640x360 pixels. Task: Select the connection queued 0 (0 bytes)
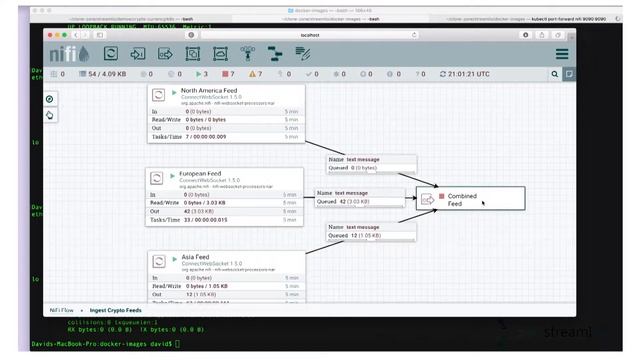click(371, 164)
